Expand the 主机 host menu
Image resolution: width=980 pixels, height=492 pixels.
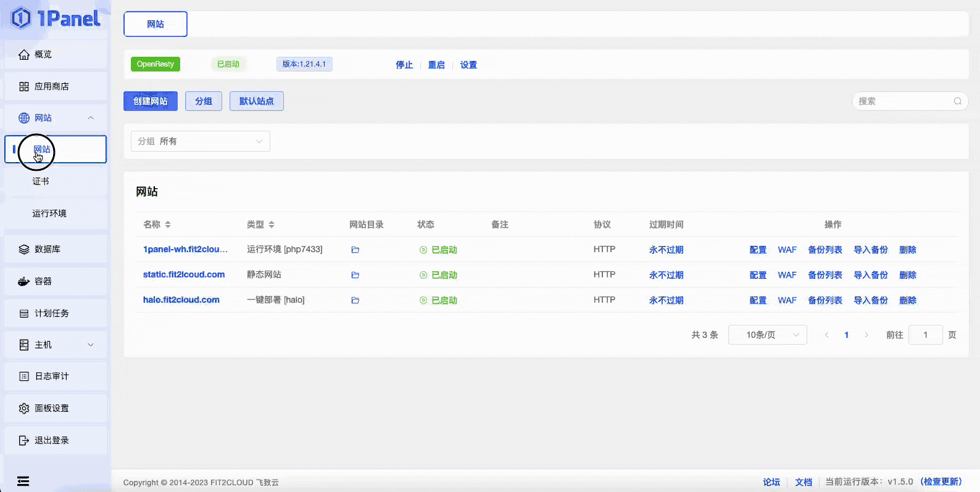coord(56,345)
